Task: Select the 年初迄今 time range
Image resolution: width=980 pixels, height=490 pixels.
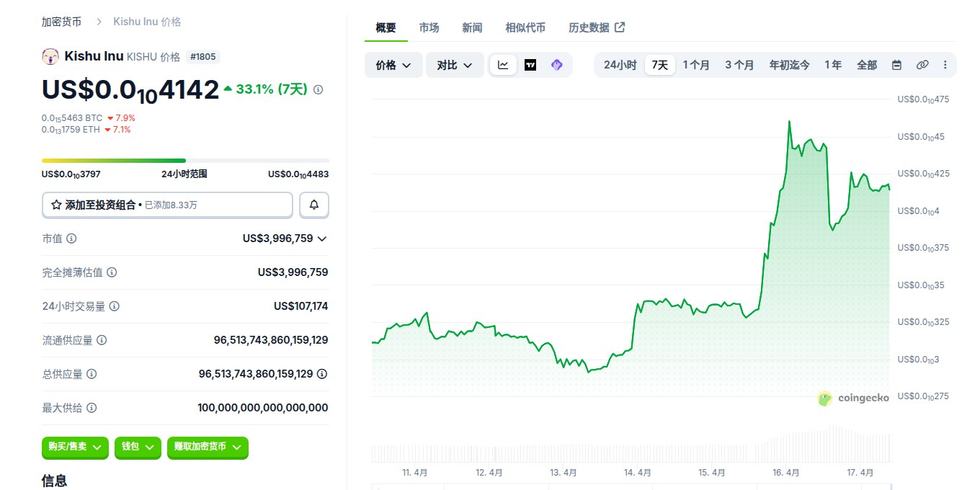Action: [x=789, y=65]
